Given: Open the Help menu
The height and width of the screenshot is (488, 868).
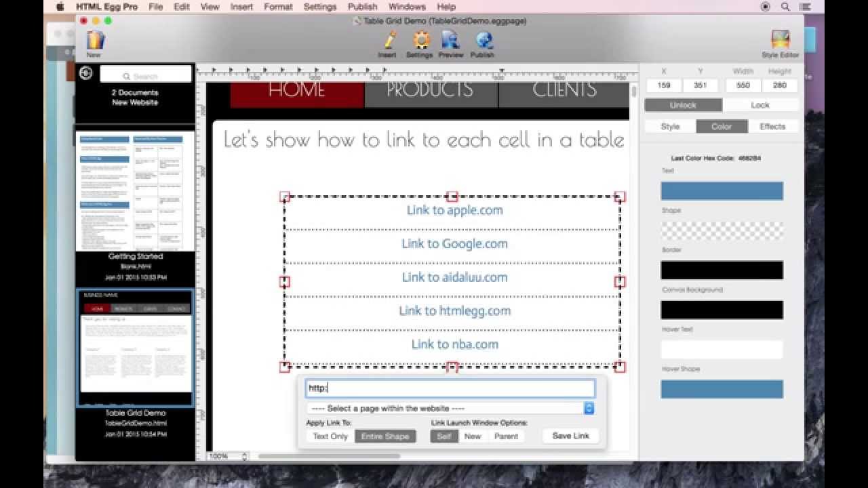Looking at the screenshot, I should (446, 7).
